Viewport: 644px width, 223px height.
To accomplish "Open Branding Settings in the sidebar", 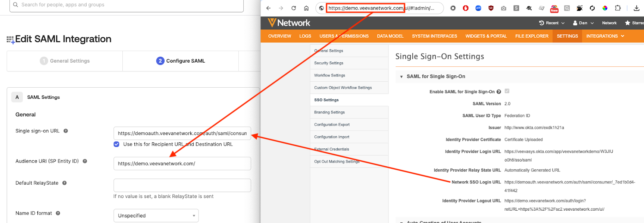I will (329, 112).
